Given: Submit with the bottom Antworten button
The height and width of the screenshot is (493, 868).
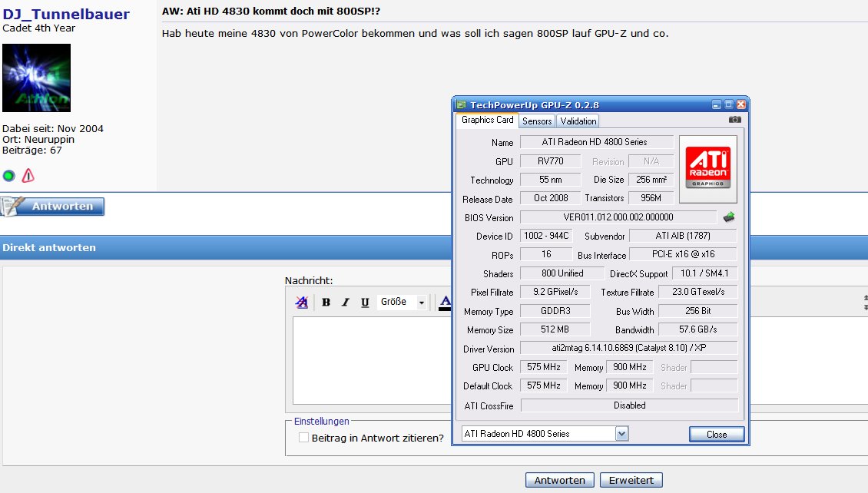Looking at the screenshot, I should click(x=560, y=480).
